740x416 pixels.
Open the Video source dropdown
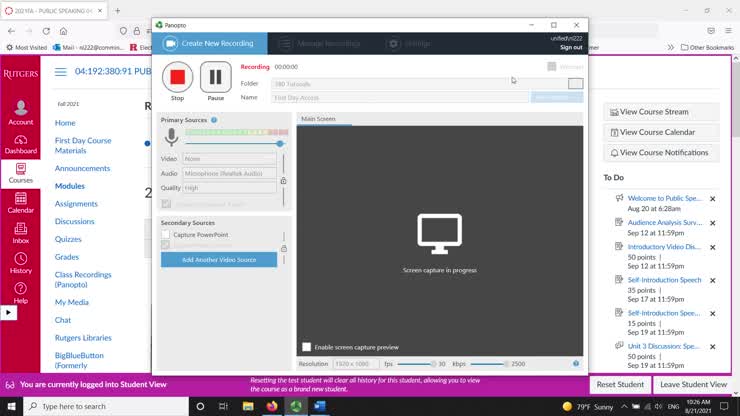click(229, 158)
